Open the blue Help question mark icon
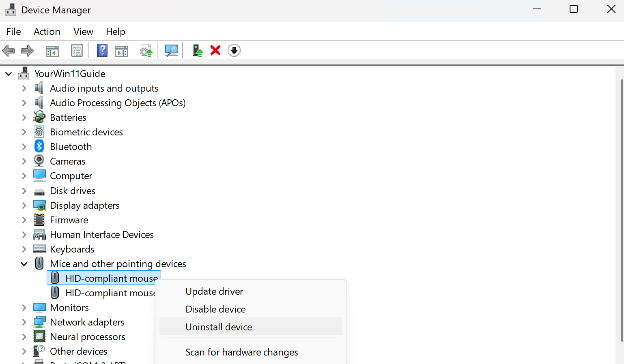The height and width of the screenshot is (364, 624). pyautogui.click(x=102, y=50)
